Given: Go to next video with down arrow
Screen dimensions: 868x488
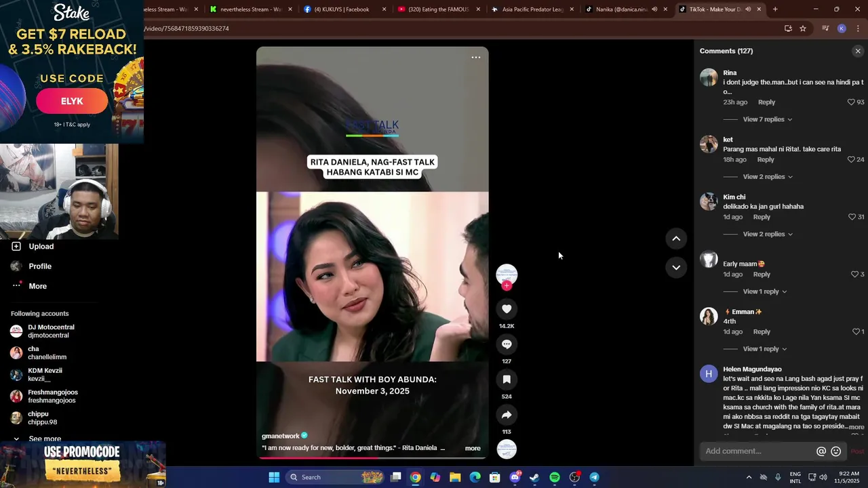Looking at the screenshot, I should pos(676,268).
